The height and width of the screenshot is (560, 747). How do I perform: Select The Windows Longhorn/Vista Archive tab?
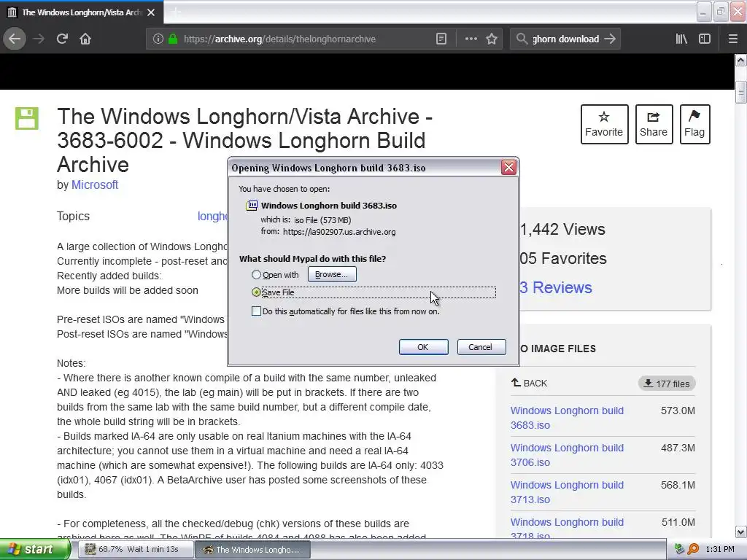pyautogui.click(x=82, y=12)
